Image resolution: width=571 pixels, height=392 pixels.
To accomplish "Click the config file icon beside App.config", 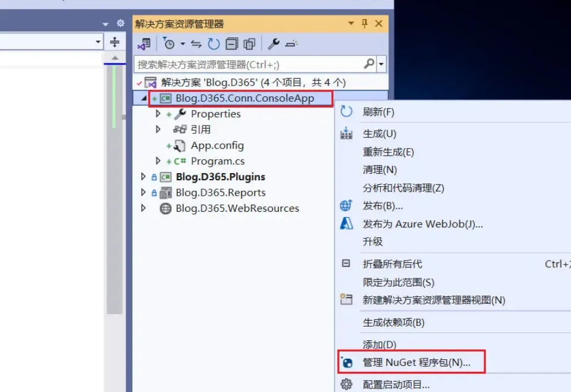I will click(x=180, y=146).
